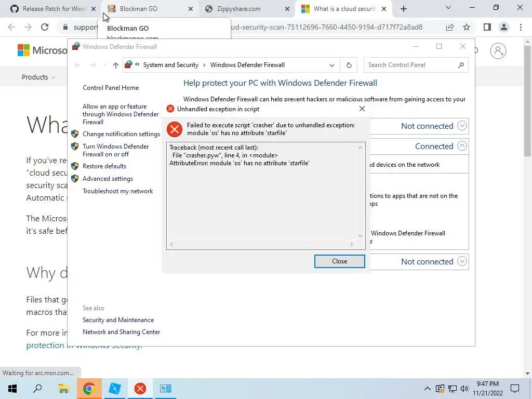532x399 pixels.
Task: Click Chrome icon in taskbar
Action: click(89, 389)
